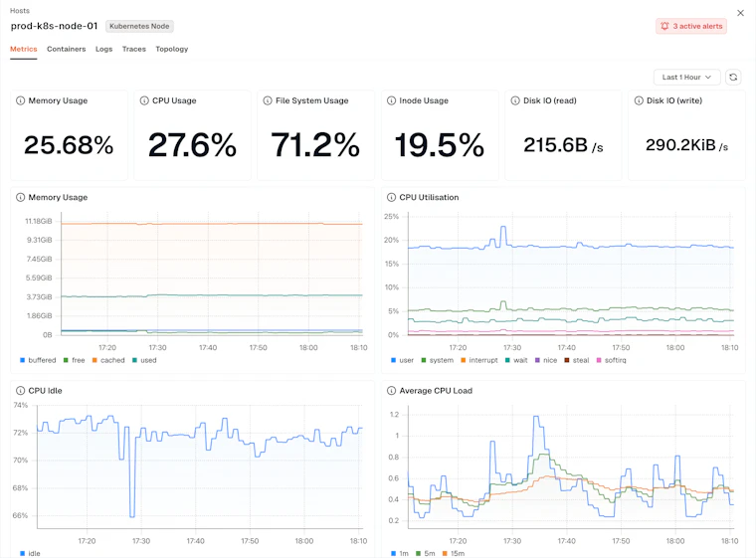This screenshot has height=558, width=756.
Task: Open the Last 1 Hour time range dropdown
Action: pyautogui.click(x=686, y=78)
